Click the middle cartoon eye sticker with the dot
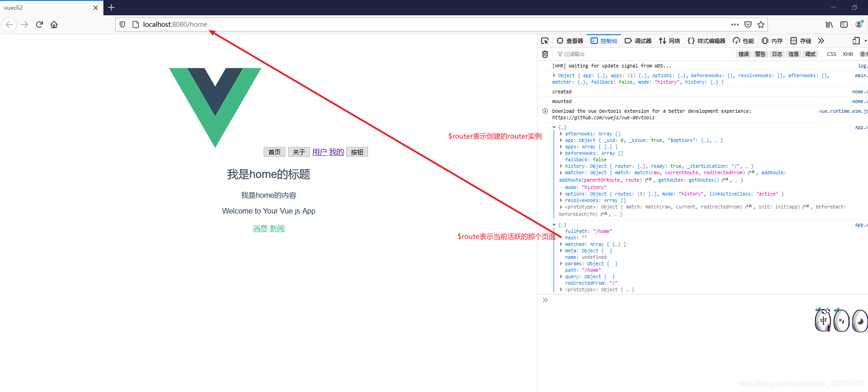The image size is (868, 392). [x=841, y=320]
